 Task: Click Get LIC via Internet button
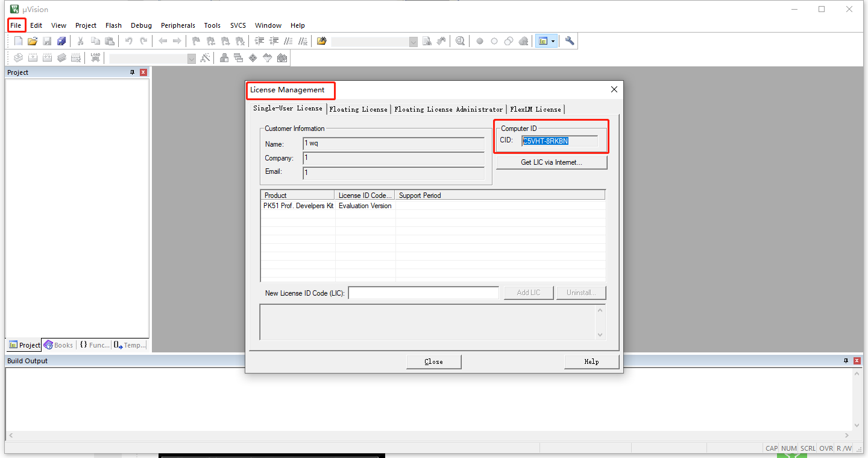click(x=552, y=162)
